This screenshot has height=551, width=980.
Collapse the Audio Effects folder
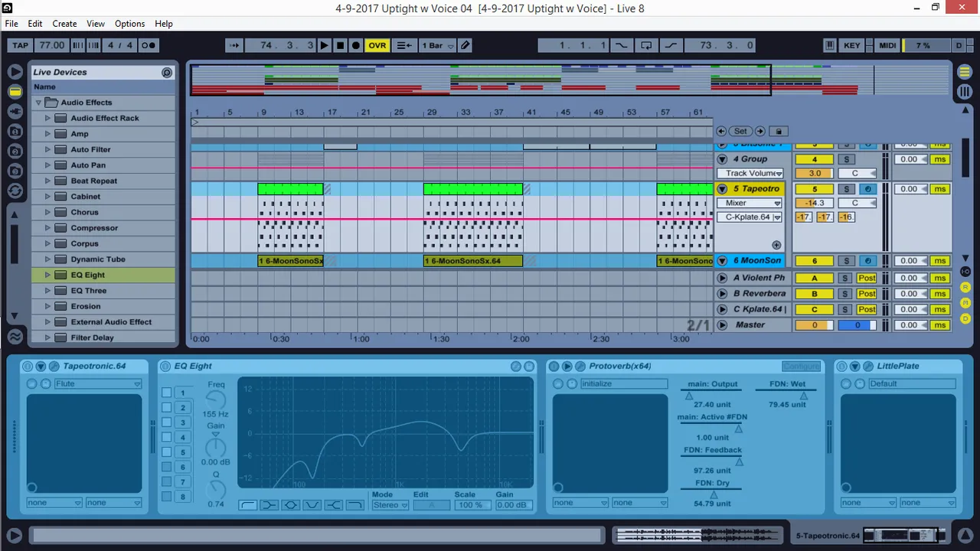pos(38,103)
